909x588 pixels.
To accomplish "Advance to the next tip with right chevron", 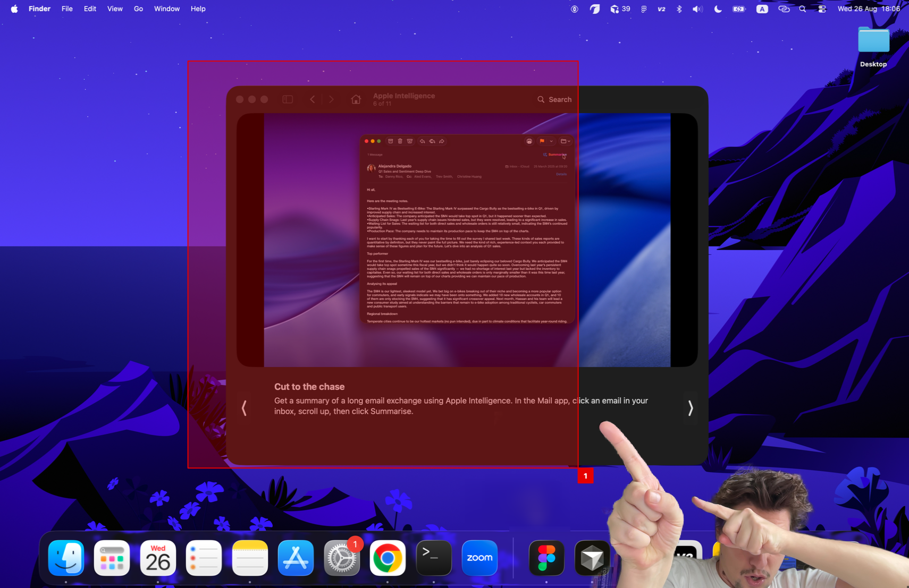I will coord(690,408).
